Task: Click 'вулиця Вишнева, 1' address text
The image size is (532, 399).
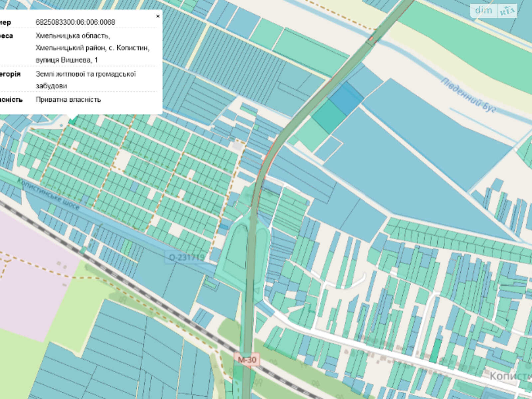Action: click(x=67, y=60)
